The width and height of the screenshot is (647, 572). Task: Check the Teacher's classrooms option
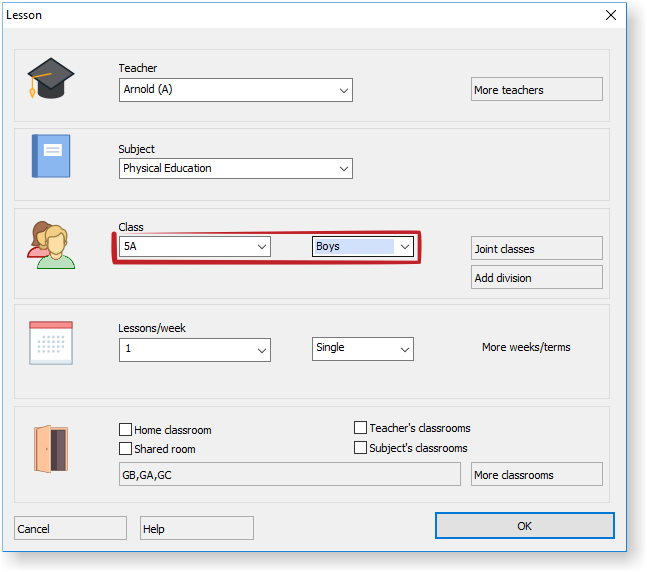[x=361, y=428]
